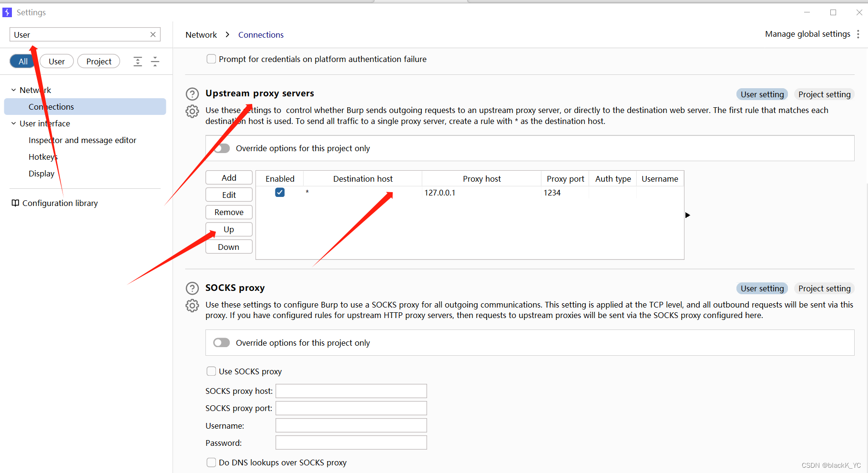Select the All filter pill
Viewport: 868px width, 473px height.
tap(23, 61)
